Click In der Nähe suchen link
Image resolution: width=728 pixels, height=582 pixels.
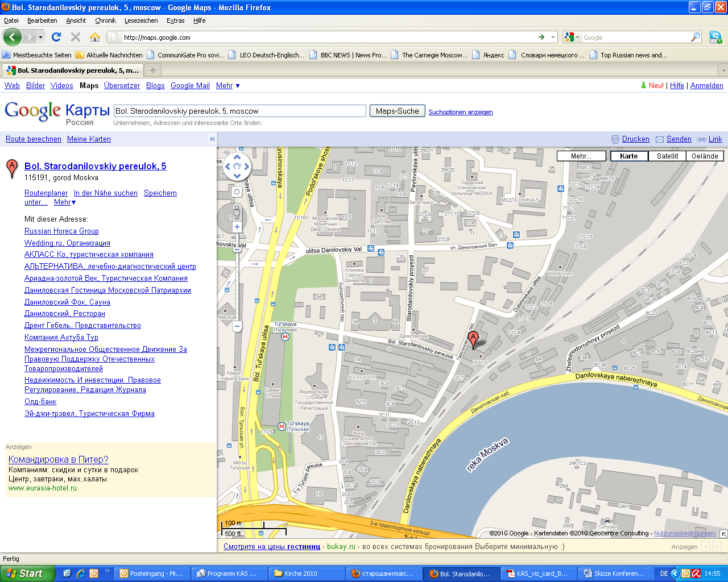pyautogui.click(x=106, y=193)
